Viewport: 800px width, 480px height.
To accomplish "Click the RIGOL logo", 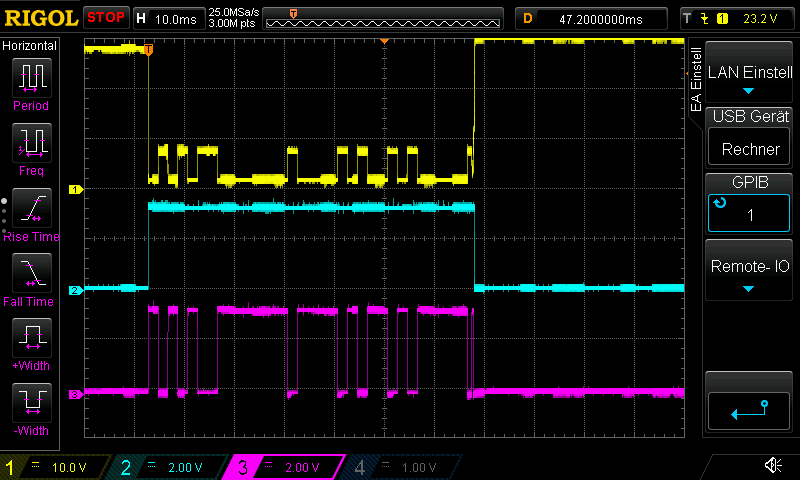I will pyautogui.click(x=41, y=18).
